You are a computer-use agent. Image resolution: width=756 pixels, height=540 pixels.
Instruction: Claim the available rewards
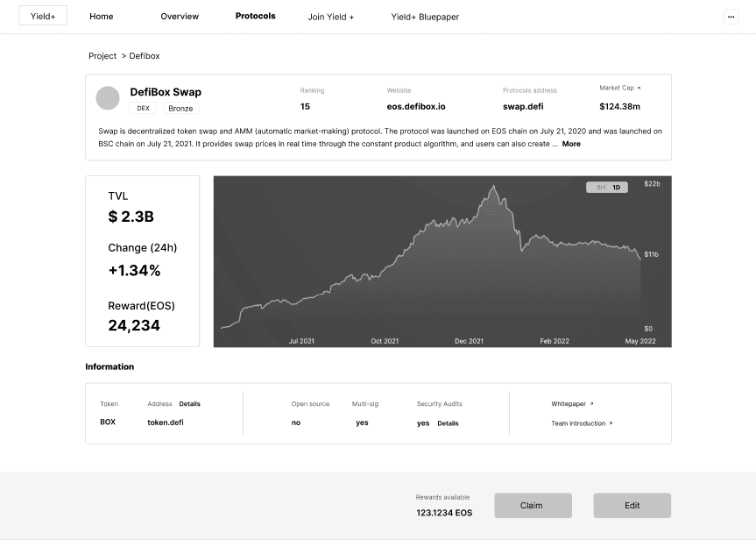(x=533, y=505)
